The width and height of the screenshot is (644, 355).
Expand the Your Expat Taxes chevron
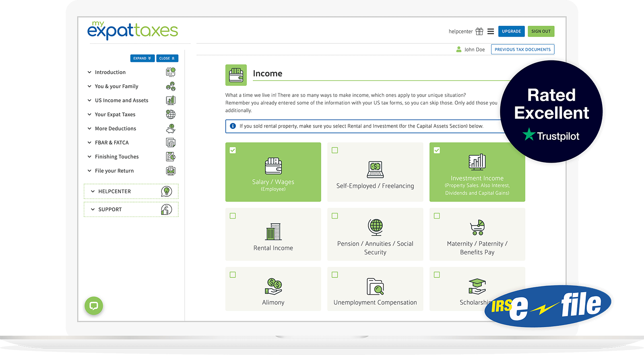click(89, 115)
